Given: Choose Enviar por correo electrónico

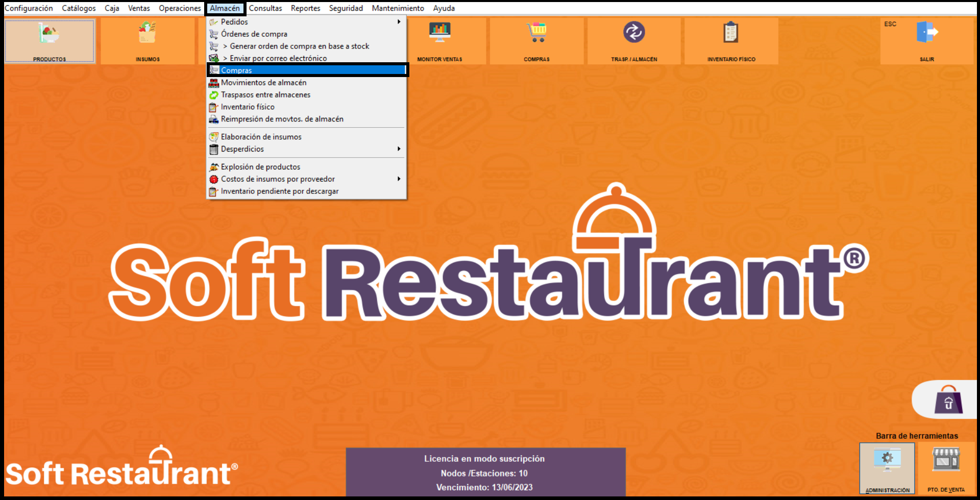Looking at the screenshot, I should coord(307,58).
